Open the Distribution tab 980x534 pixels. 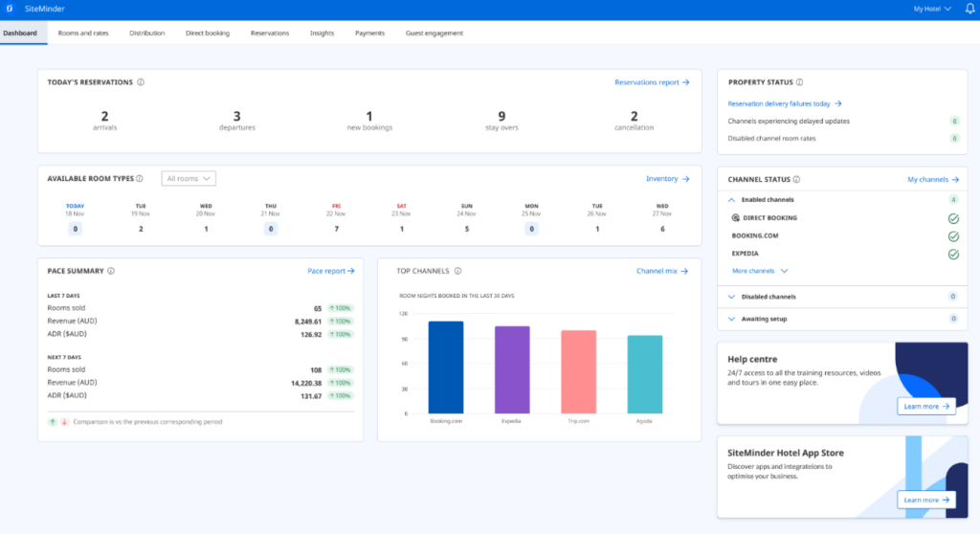(x=146, y=33)
